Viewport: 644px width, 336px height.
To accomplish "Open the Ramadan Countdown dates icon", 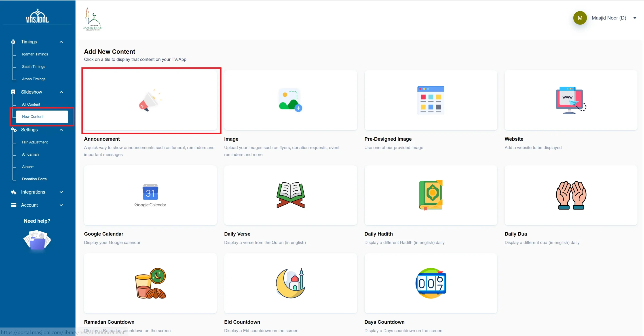I will (x=150, y=283).
